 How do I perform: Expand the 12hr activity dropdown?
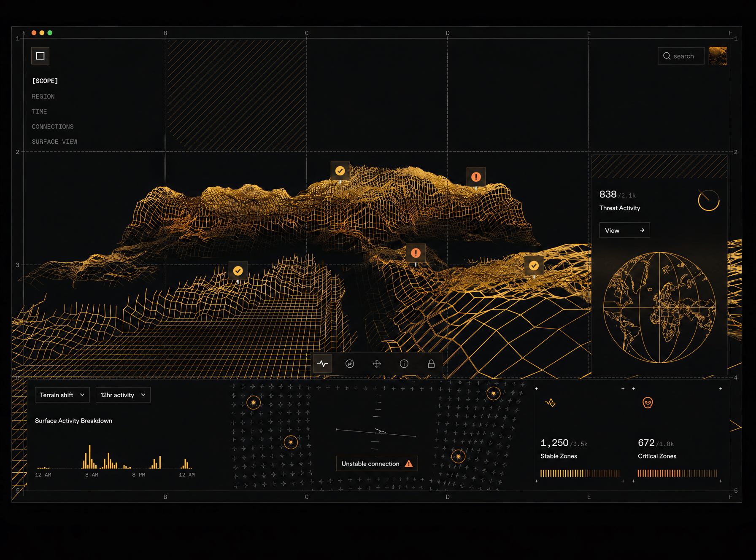(x=123, y=395)
